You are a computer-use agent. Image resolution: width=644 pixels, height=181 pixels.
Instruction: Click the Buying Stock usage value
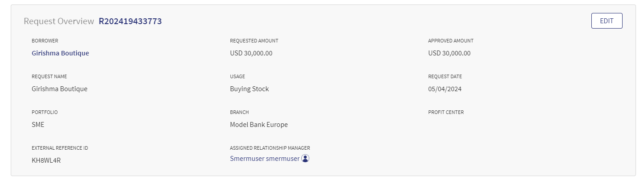pyautogui.click(x=249, y=89)
